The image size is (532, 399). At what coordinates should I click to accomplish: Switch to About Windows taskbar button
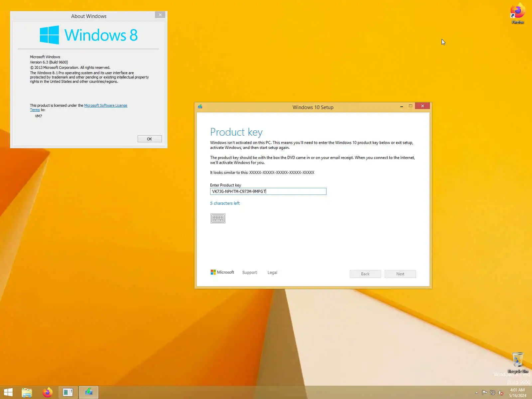68,392
